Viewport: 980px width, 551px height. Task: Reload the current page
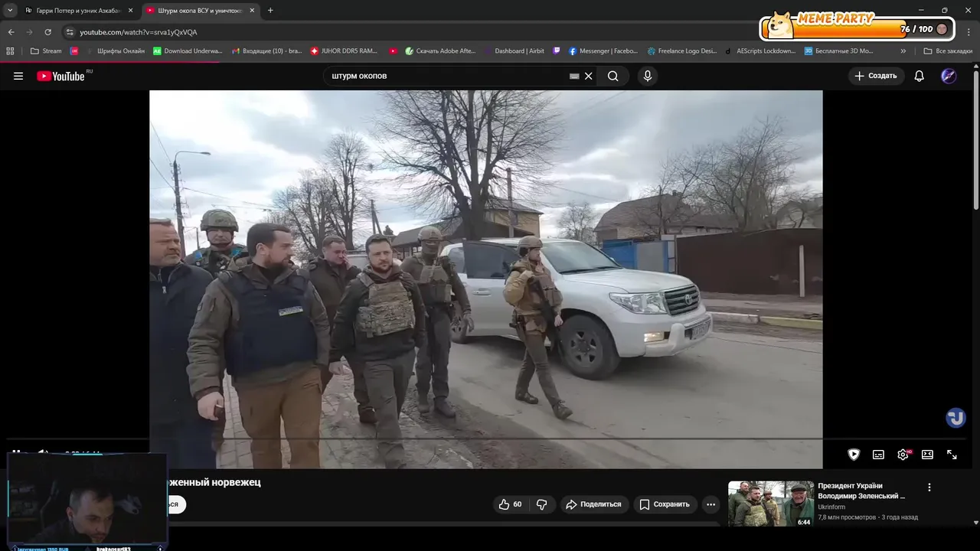(47, 32)
